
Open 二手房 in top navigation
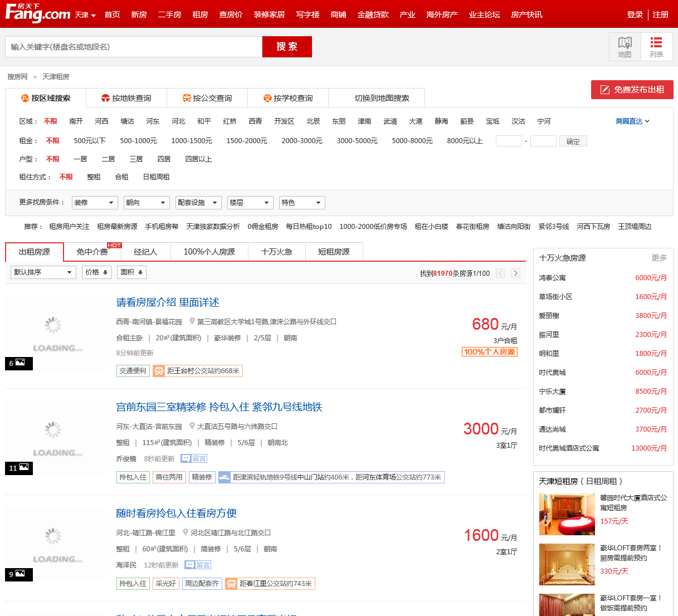(169, 14)
